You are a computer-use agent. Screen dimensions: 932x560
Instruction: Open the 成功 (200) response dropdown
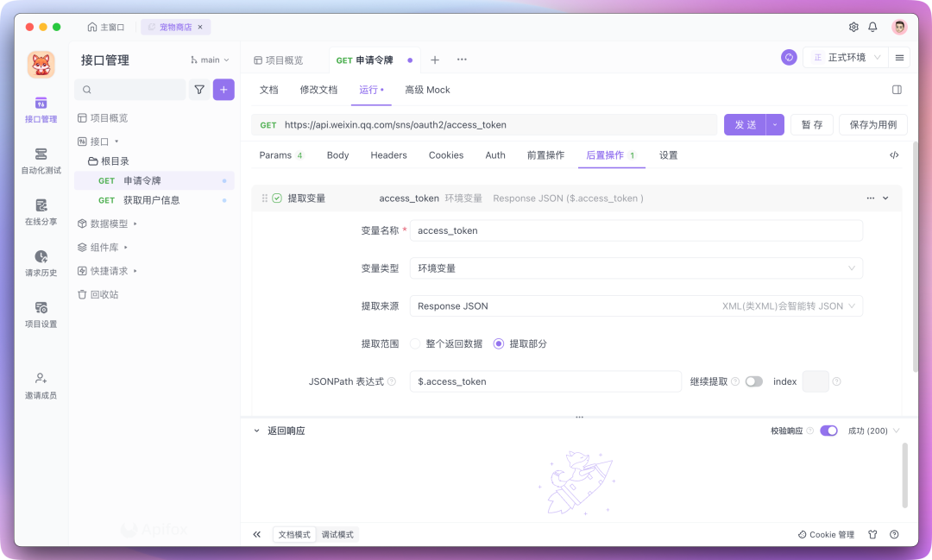pos(873,431)
